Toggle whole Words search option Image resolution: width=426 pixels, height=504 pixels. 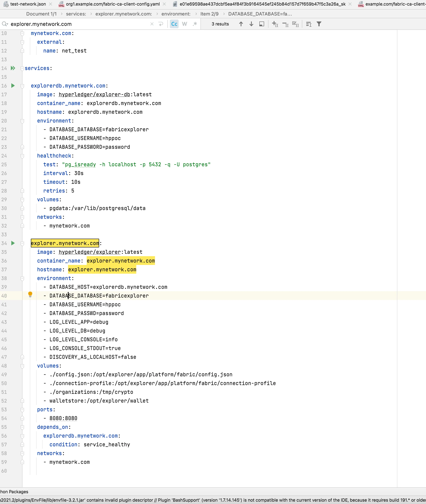185,24
